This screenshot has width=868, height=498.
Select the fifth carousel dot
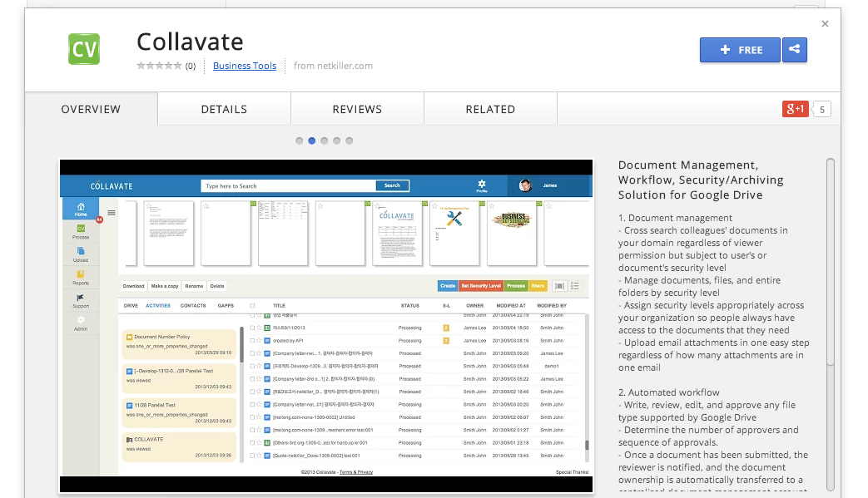point(350,141)
